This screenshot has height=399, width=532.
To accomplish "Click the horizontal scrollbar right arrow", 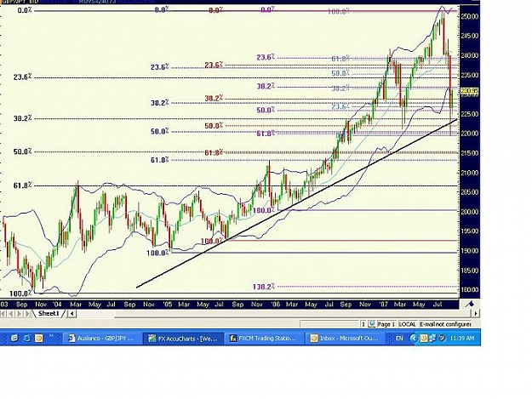I will (x=476, y=314).
